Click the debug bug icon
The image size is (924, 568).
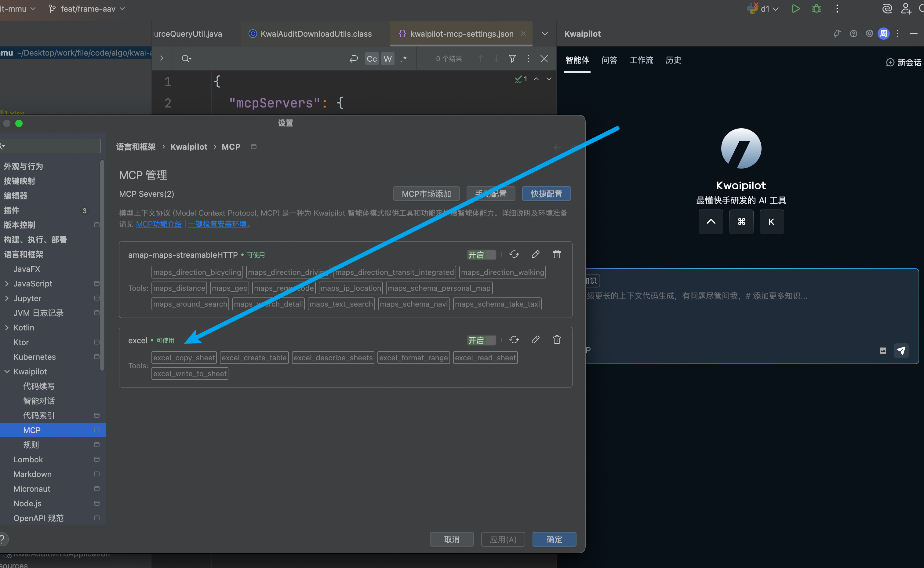click(816, 9)
